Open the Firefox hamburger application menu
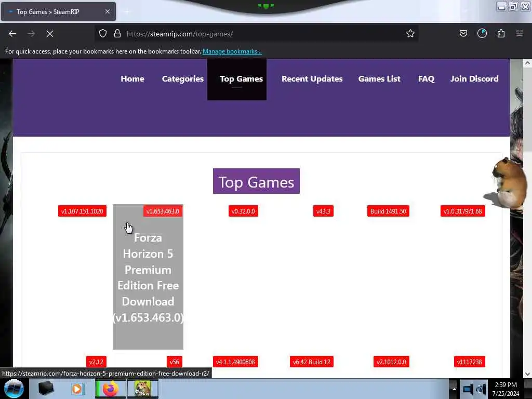Viewport: 532px width, 399px height. (x=520, y=33)
